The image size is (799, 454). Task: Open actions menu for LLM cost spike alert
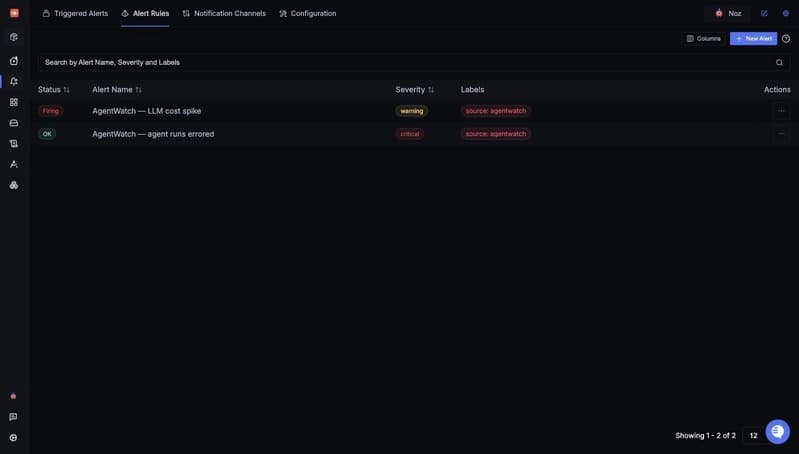point(781,111)
